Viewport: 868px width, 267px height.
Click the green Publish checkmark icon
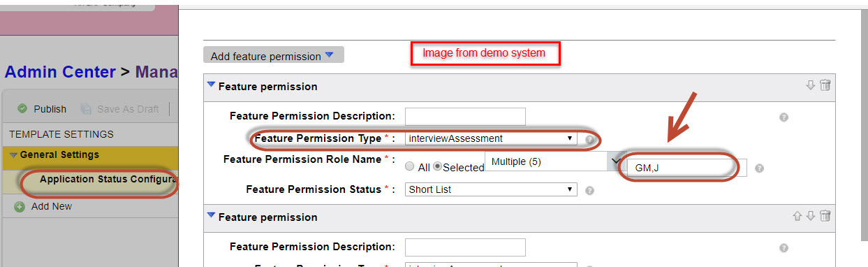[22, 108]
